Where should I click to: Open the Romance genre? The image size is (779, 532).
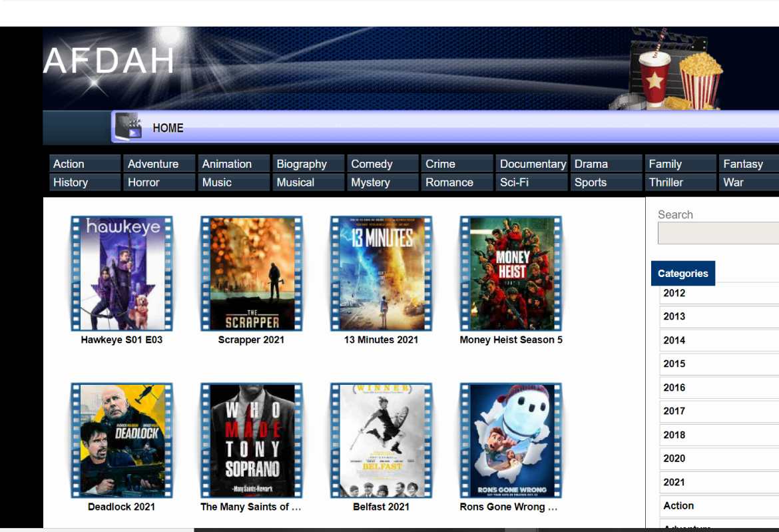tap(457, 182)
